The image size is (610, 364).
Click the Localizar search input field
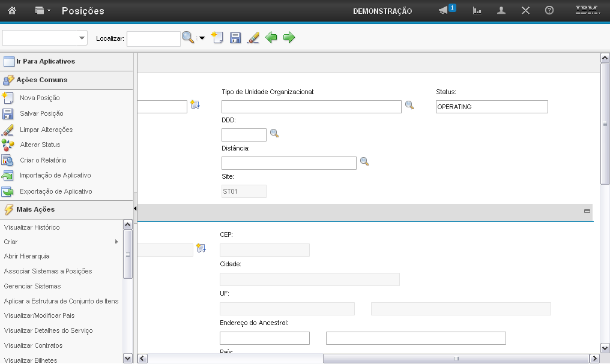coord(153,38)
